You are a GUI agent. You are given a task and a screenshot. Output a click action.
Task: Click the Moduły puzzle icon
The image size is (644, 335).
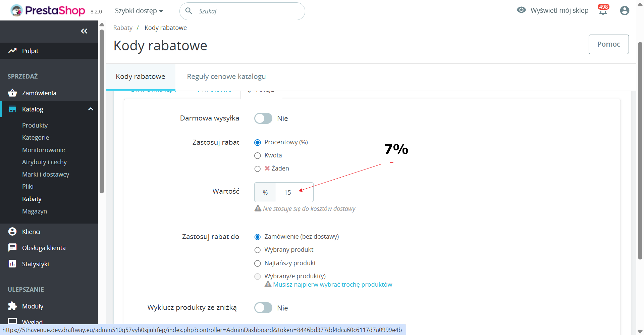tap(12, 306)
